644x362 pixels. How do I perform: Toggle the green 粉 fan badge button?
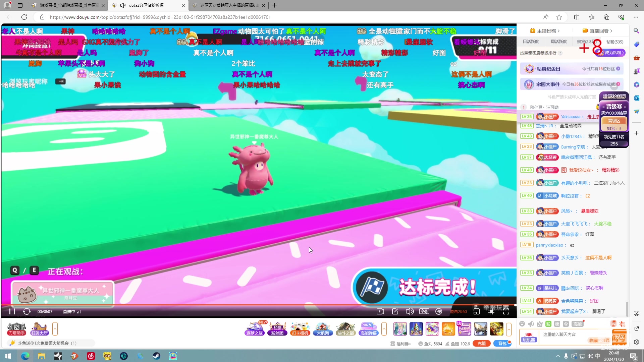[x=548, y=323]
